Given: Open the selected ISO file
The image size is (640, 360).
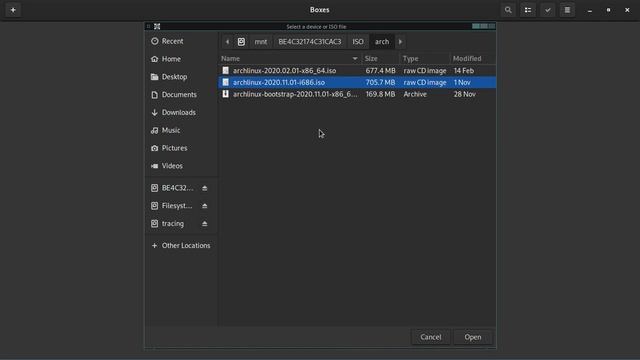Looking at the screenshot, I should tap(473, 337).
